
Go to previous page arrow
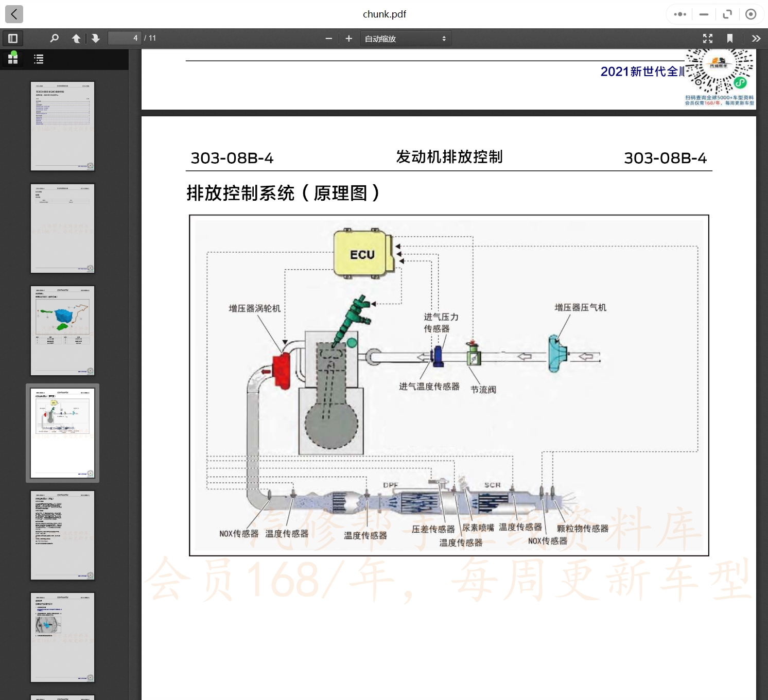(x=76, y=39)
